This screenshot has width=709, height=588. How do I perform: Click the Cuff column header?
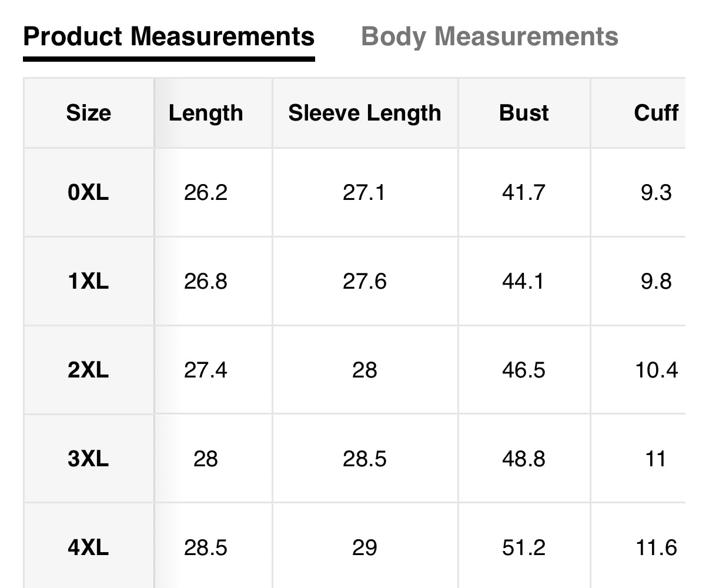click(656, 113)
